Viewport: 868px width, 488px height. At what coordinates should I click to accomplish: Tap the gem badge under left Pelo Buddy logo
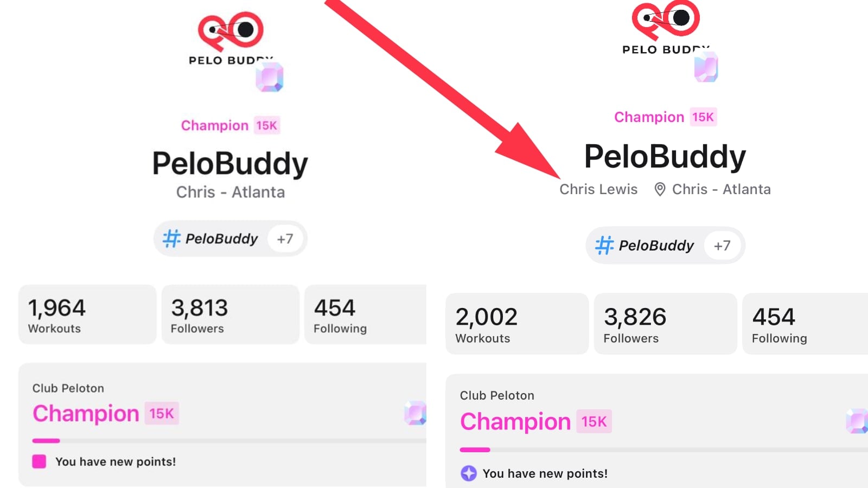pyautogui.click(x=270, y=77)
